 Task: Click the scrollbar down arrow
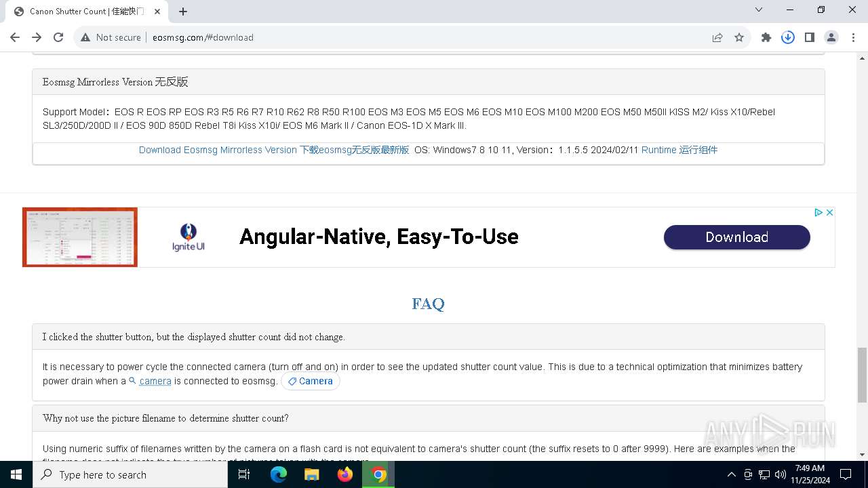(x=862, y=455)
